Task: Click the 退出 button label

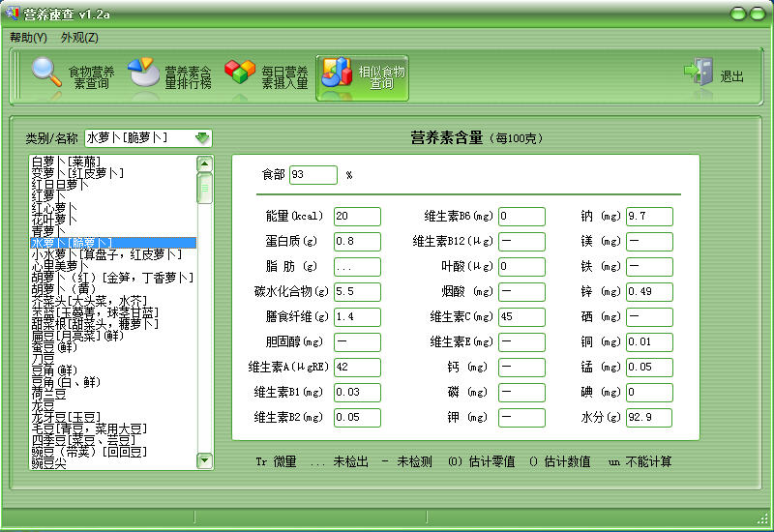Action: click(731, 75)
